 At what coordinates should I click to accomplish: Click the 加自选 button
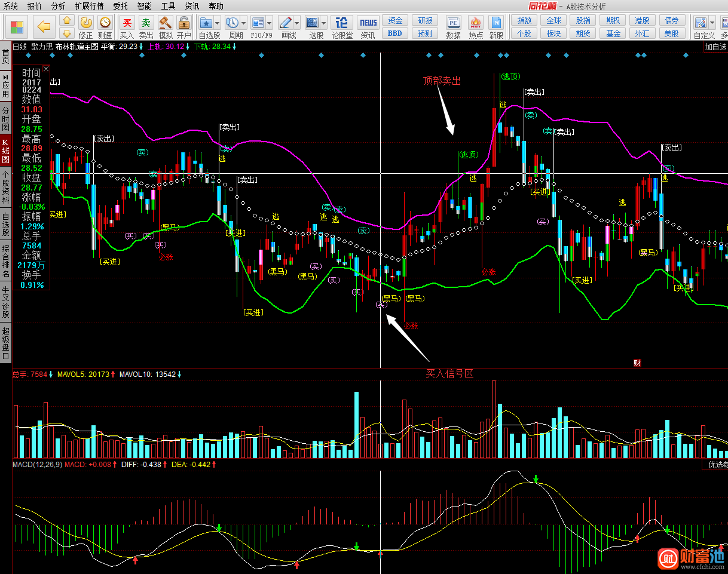tap(715, 47)
